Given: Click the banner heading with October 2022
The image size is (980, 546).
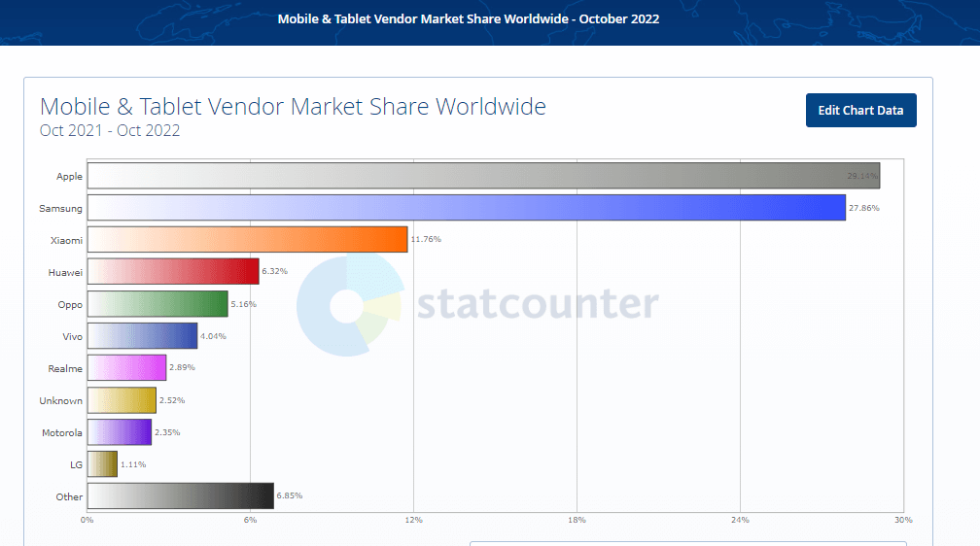Looking at the screenshot, I should 469,18.
